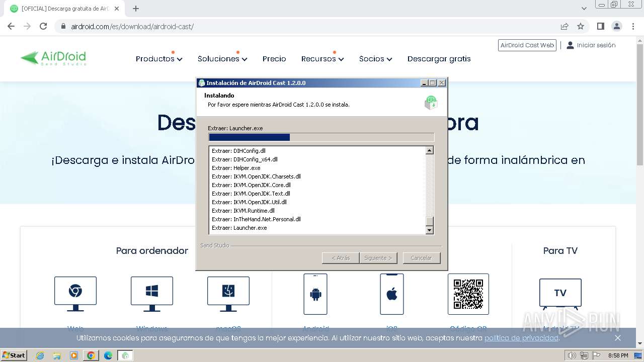Expand the Soluciones menu
Screen dimensions: 644x362
[222, 59]
